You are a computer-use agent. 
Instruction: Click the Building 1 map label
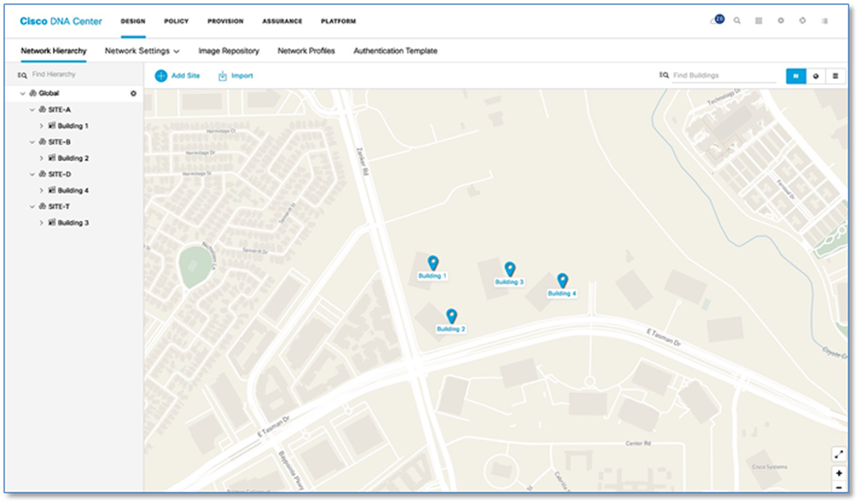click(432, 276)
